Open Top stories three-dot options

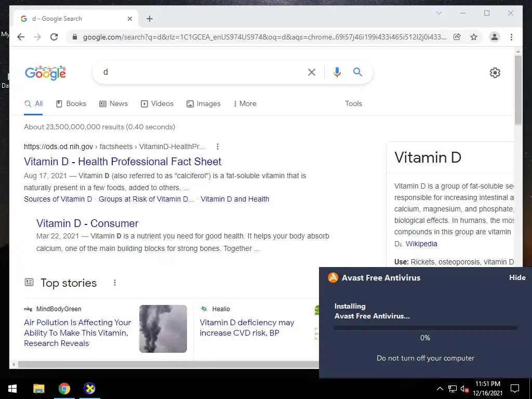(115, 283)
